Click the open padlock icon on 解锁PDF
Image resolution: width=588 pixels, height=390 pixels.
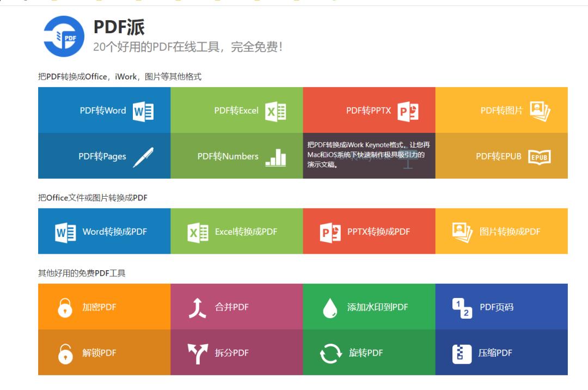point(65,354)
